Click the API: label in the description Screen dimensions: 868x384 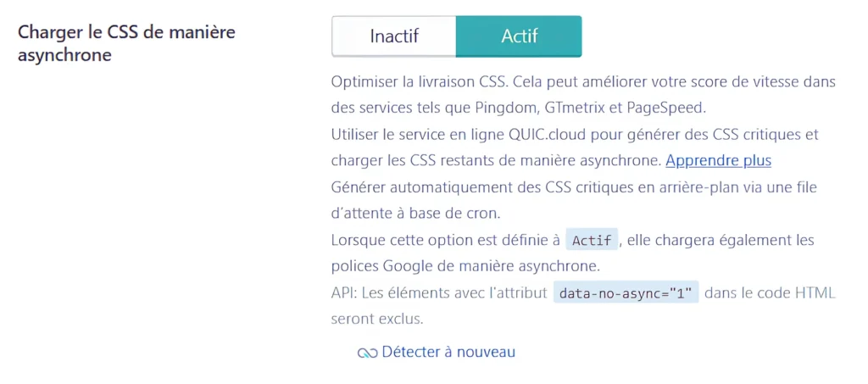344,293
